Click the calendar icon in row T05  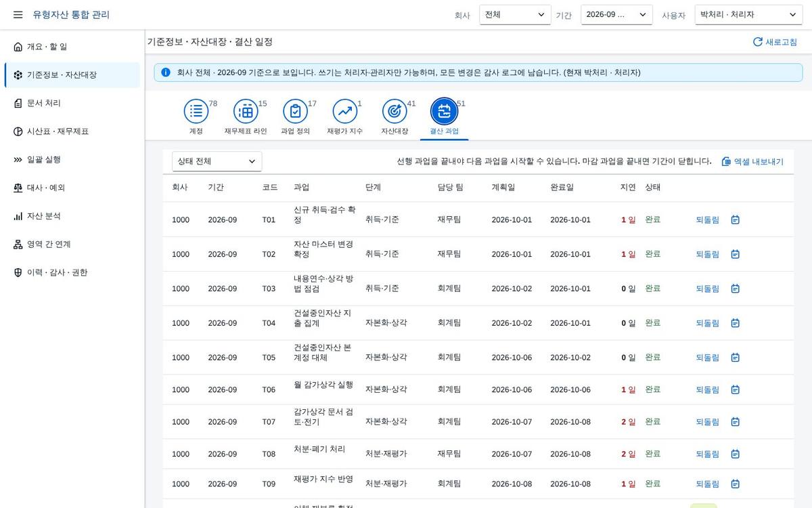(736, 358)
